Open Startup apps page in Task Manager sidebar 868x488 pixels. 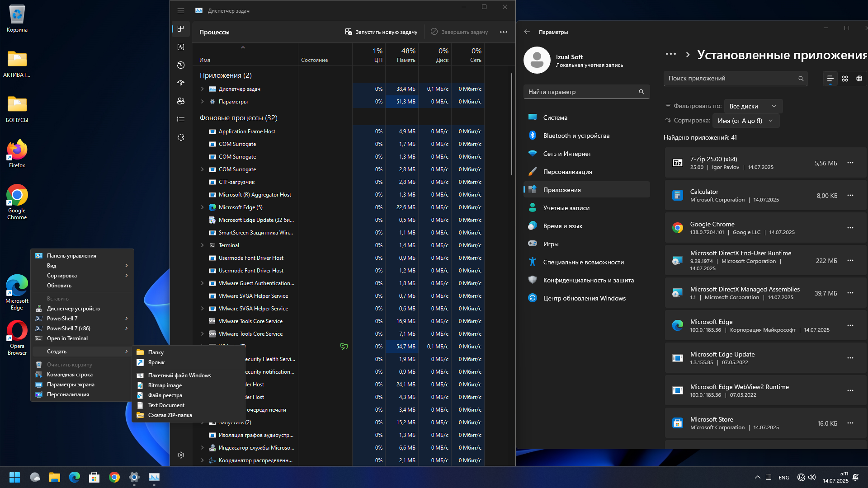(181, 83)
